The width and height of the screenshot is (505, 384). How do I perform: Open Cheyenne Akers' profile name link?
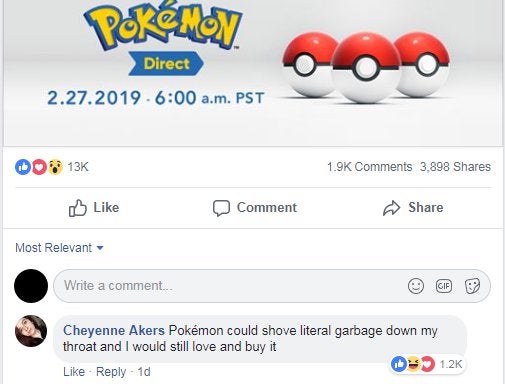[114, 330]
